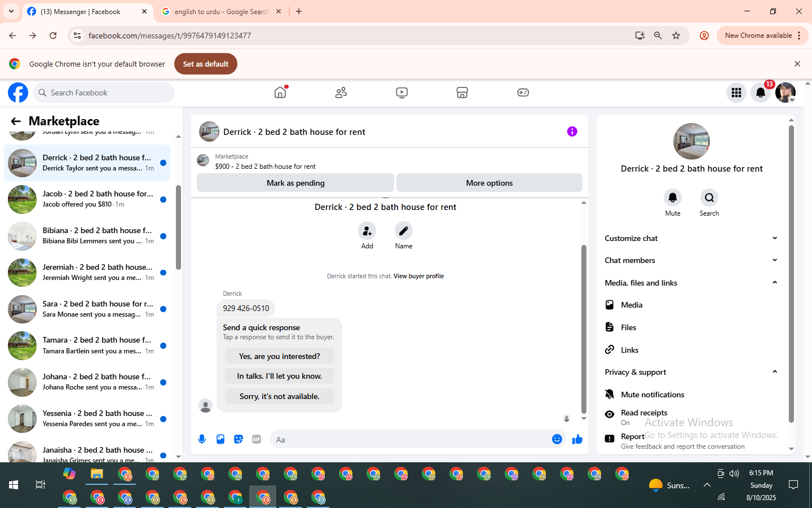Collapse Media, files and links section
Image resolution: width=812 pixels, height=508 pixels.
(691, 283)
